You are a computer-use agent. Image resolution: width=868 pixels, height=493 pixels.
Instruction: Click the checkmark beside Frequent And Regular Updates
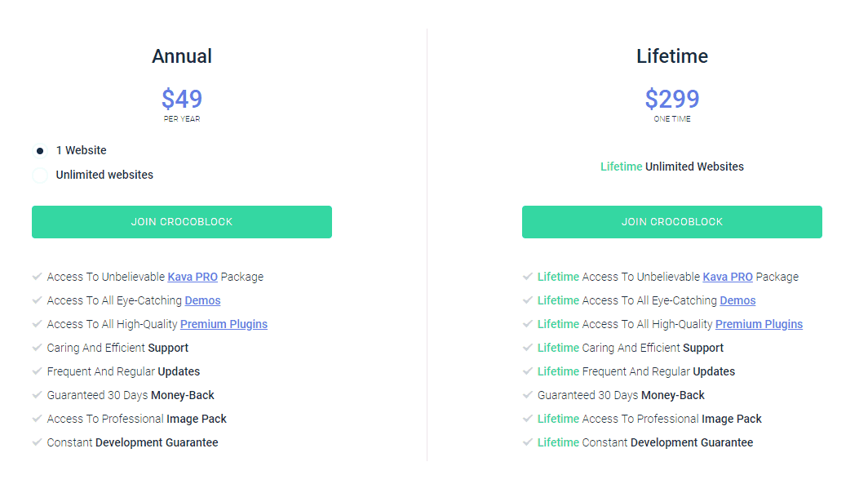(37, 371)
